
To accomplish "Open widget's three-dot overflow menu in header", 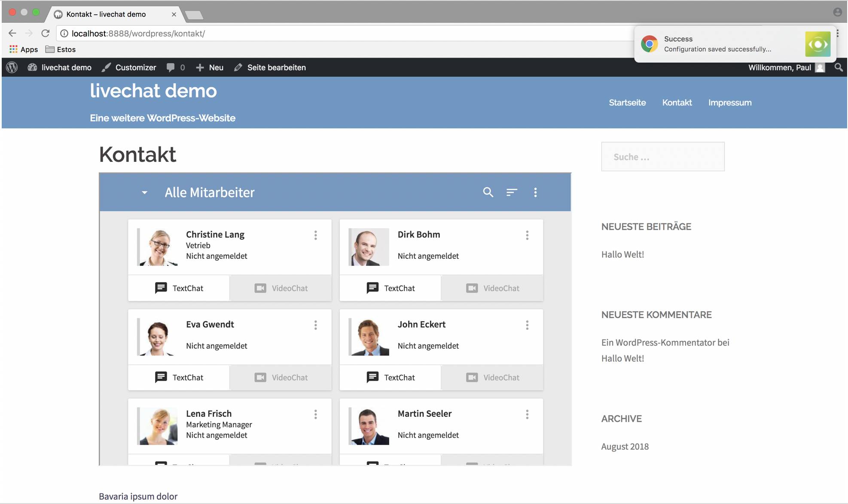I will (x=535, y=192).
